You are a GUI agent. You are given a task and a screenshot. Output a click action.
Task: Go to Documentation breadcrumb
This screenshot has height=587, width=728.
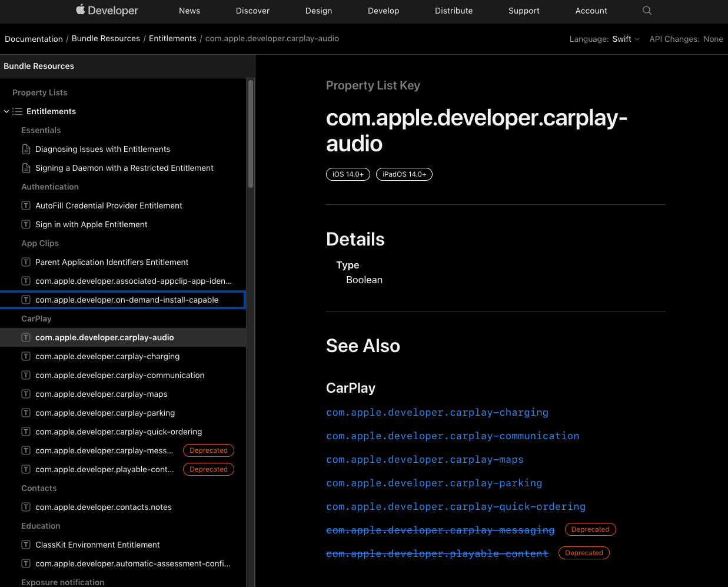coord(34,39)
